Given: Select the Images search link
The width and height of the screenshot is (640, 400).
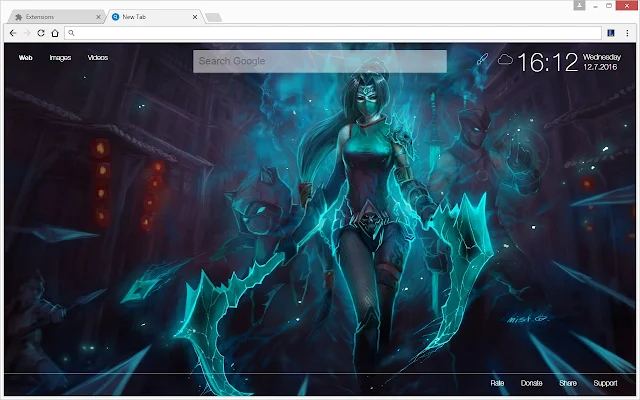Looking at the screenshot, I should pyautogui.click(x=60, y=58).
